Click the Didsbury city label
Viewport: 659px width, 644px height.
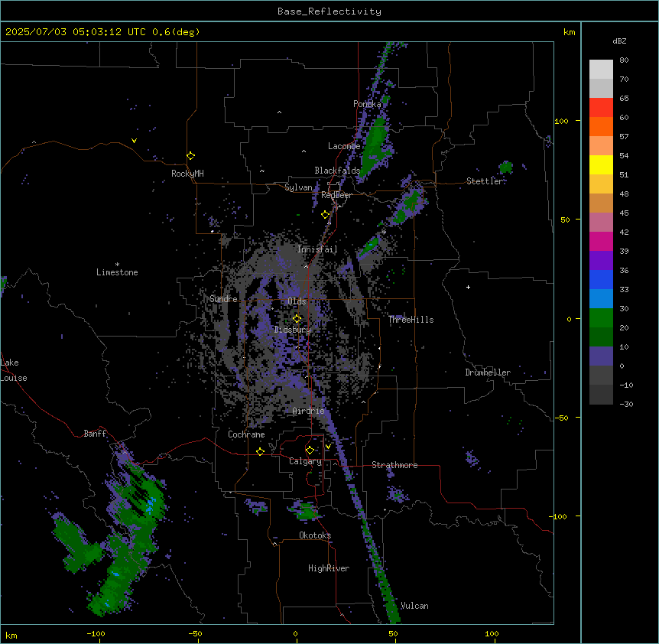coord(293,330)
